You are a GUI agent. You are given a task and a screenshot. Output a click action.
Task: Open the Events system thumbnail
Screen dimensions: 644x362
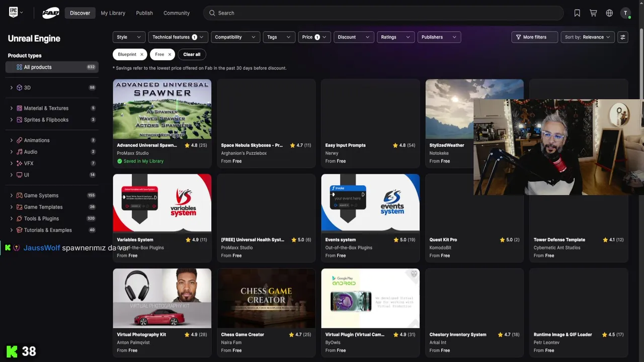tap(370, 203)
